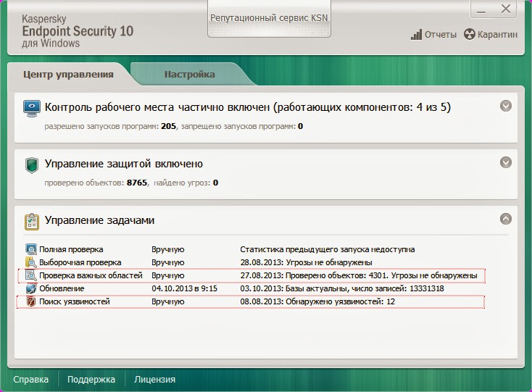The height and width of the screenshot is (392, 532).
Task: Select the Обновление task
Action: pyautogui.click(x=62, y=288)
